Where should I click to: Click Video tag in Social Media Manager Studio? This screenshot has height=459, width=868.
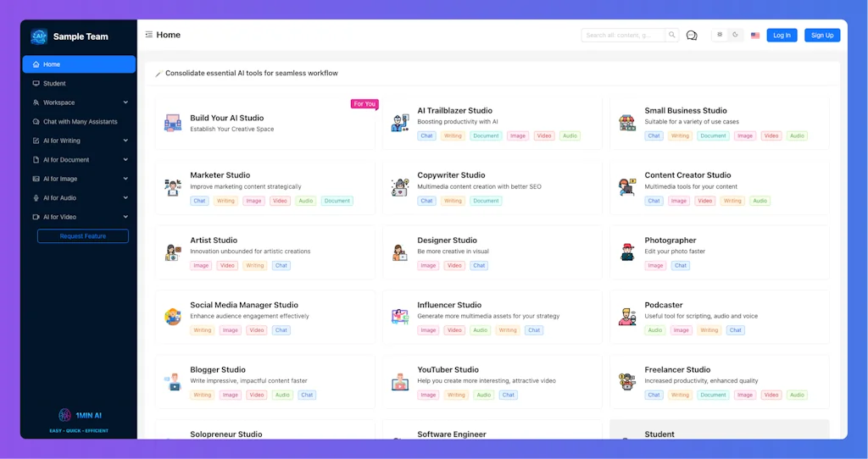click(x=257, y=331)
